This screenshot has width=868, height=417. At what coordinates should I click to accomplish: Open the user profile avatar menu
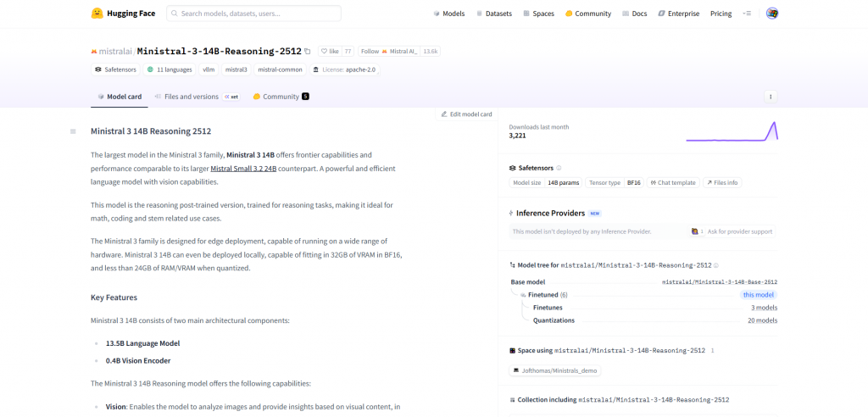coord(771,14)
